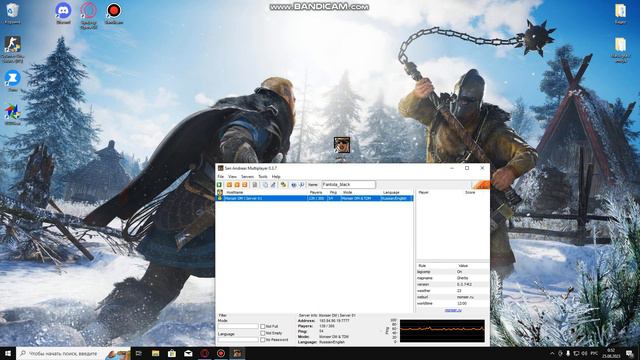Select the Counter-Strike desktop shortcut
The height and width of the screenshot is (360, 640).
pyautogui.click(x=12, y=49)
